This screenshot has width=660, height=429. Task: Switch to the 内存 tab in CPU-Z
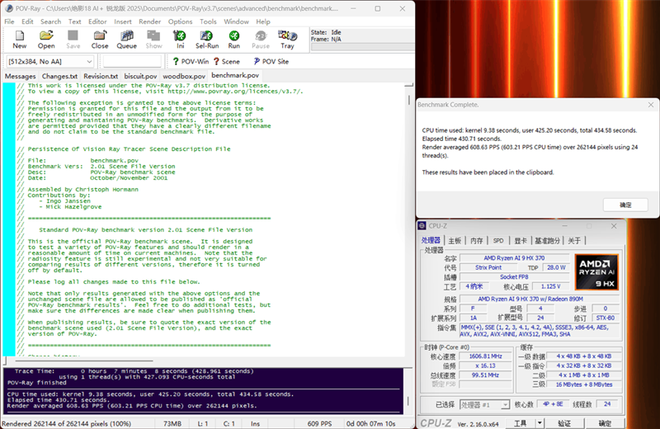pyautogui.click(x=478, y=240)
